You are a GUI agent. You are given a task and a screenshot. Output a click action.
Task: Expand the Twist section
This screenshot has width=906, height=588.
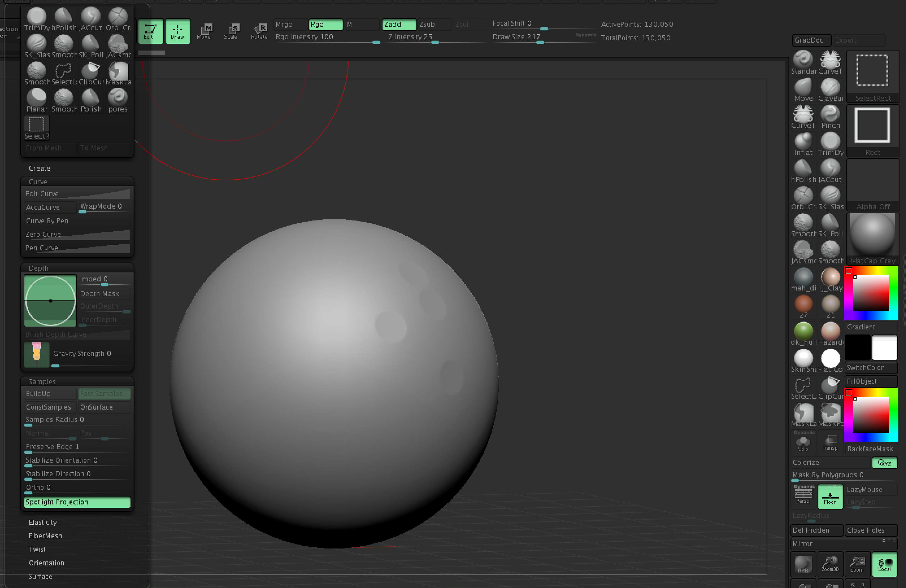[37, 549]
